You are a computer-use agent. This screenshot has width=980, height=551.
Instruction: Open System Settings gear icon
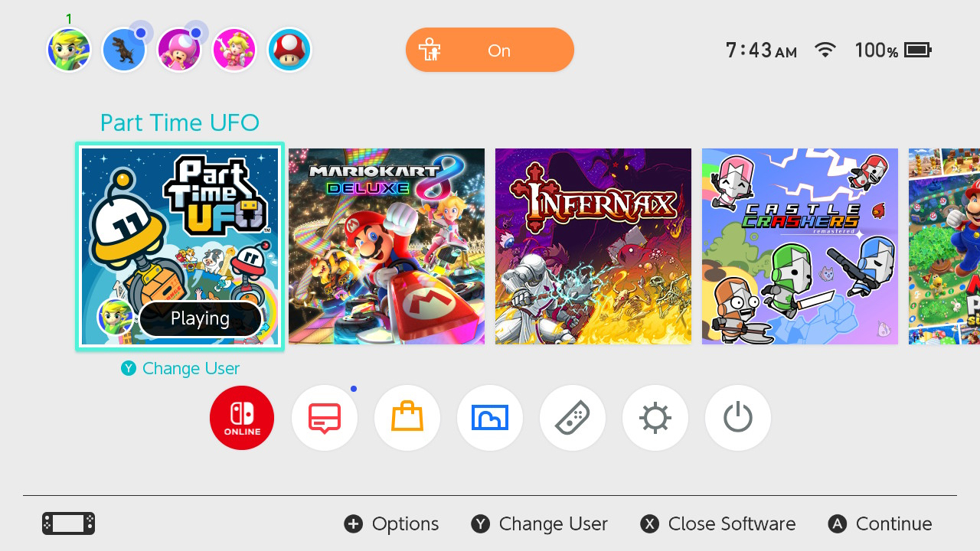[655, 418]
